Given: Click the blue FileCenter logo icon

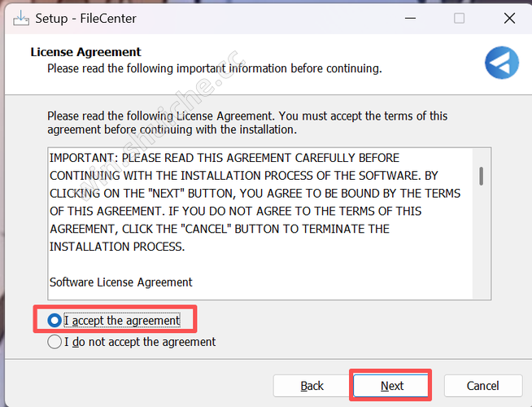Looking at the screenshot, I should coord(501,63).
